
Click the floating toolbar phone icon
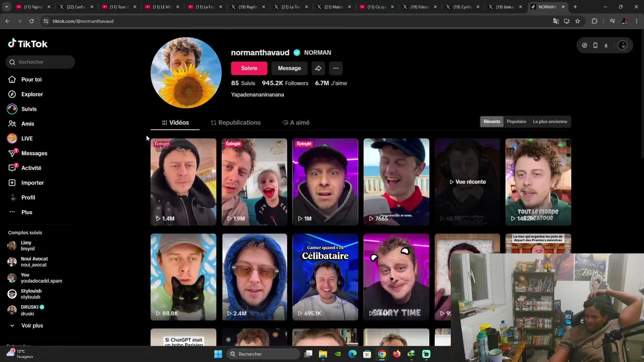click(595, 45)
